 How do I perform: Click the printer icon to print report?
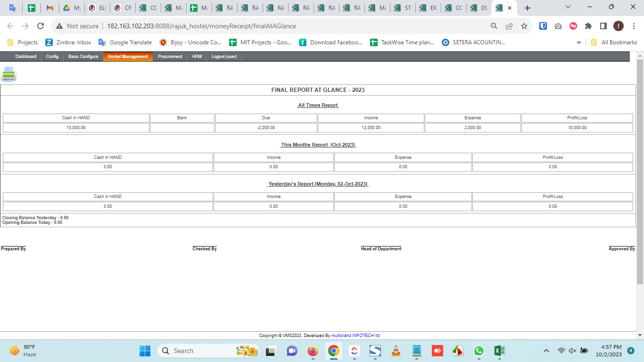coord(8,74)
